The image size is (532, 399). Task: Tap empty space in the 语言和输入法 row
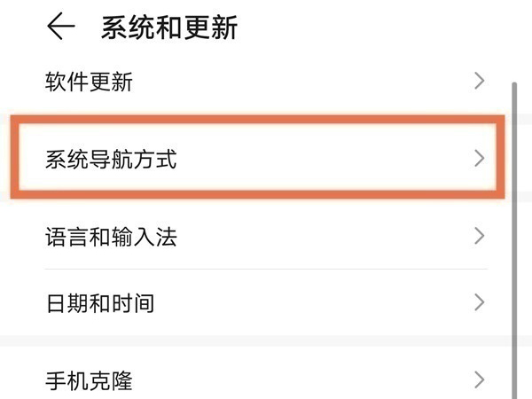(x=328, y=237)
